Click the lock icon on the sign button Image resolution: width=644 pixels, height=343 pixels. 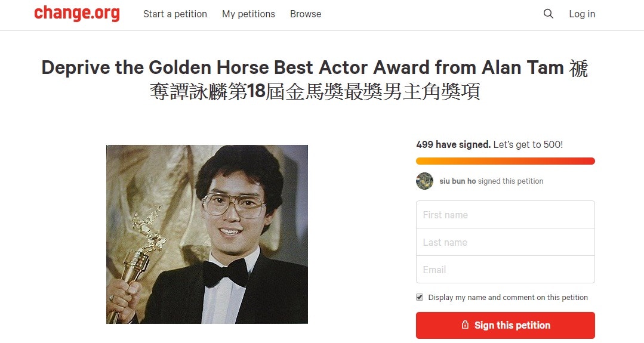pyautogui.click(x=465, y=325)
